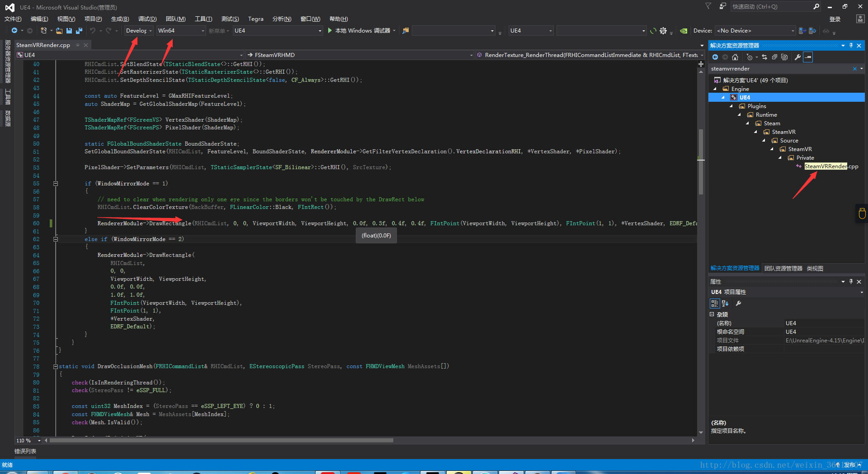
Task: Pin the SteamVRRender.cpp tab
Action: [78, 45]
